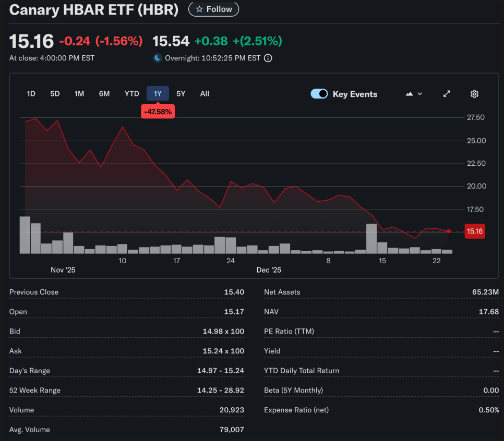Open chart type dropdown

tap(414, 94)
